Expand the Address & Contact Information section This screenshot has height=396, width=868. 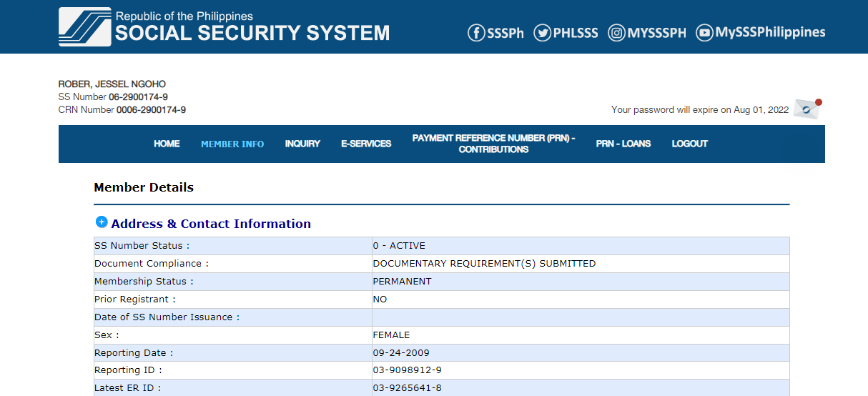102,222
